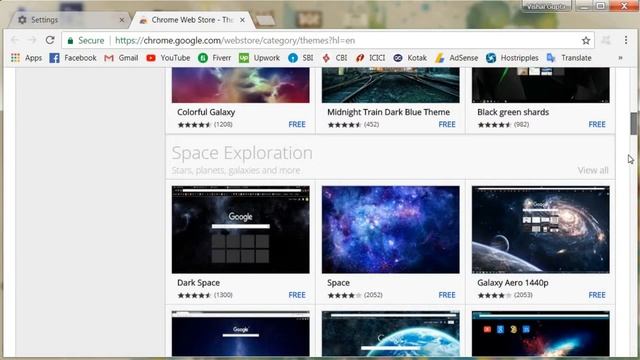This screenshot has width=640, height=360.
Task: Open the ICICI bookmark
Action: (370, 58)
